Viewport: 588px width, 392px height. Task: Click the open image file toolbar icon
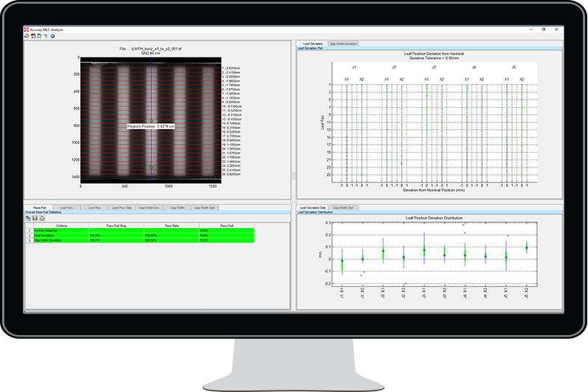[x=27, y=35]
